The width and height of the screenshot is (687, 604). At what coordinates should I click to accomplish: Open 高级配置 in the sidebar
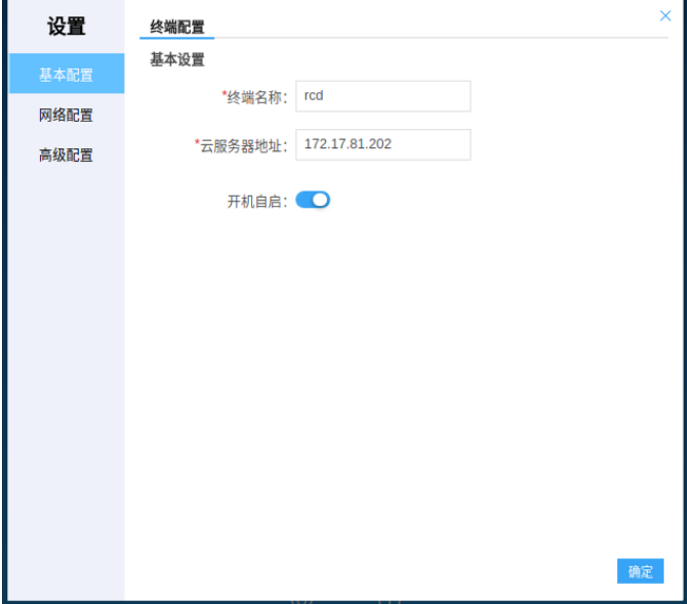click(x=66, y=155)
